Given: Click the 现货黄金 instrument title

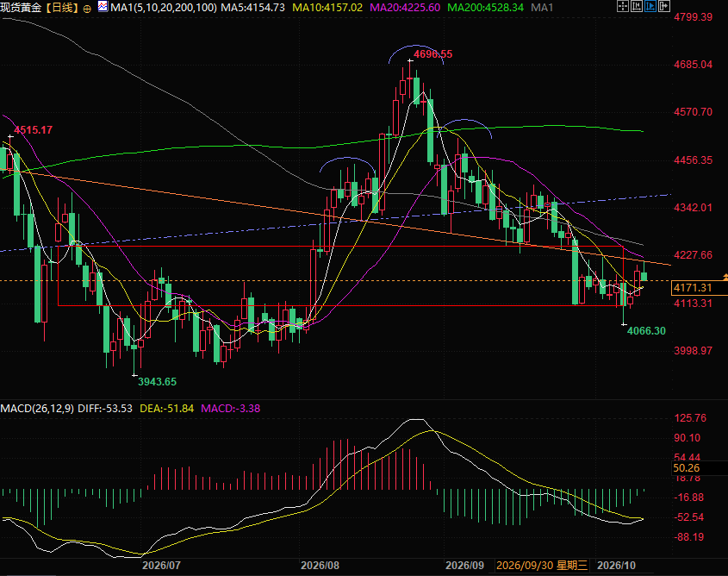Looking at the screenshot, I should [x=22, y=8].
